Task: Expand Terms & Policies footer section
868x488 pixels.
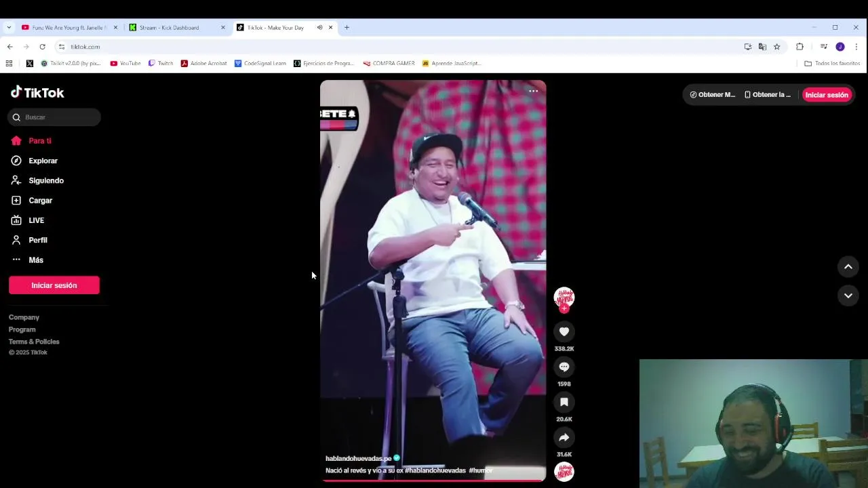Action: pyautogui.click(x=34, y=342)
